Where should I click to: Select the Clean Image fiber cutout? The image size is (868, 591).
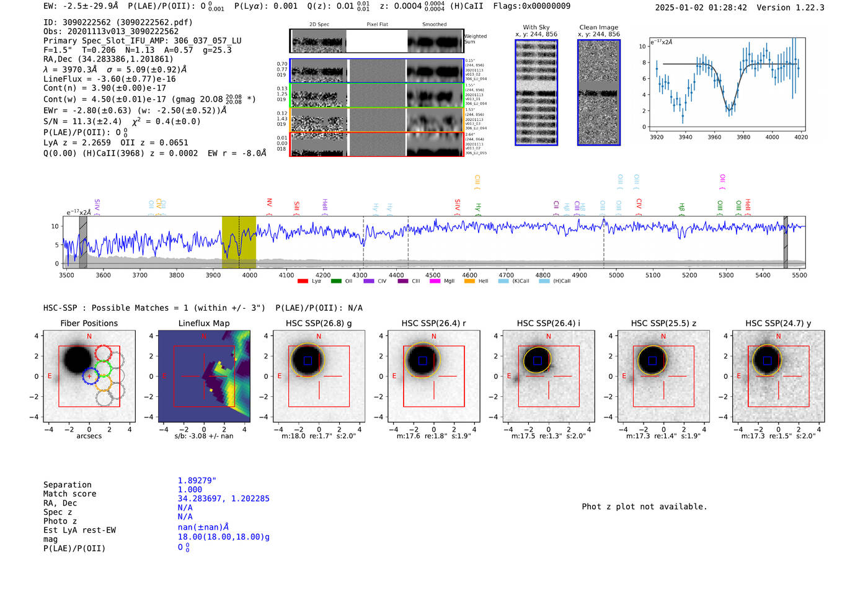point(599,92)
